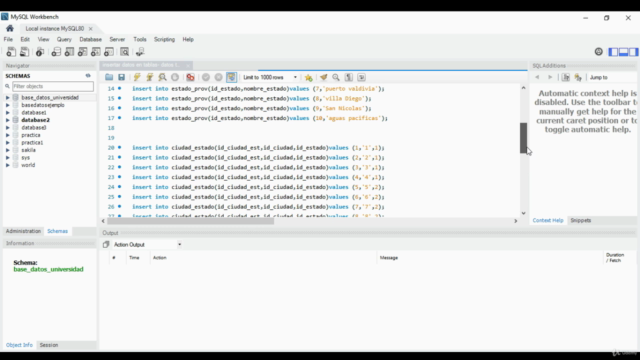Toggle continue-on-error script execution

pyautogui.click(x=190, y=77)
